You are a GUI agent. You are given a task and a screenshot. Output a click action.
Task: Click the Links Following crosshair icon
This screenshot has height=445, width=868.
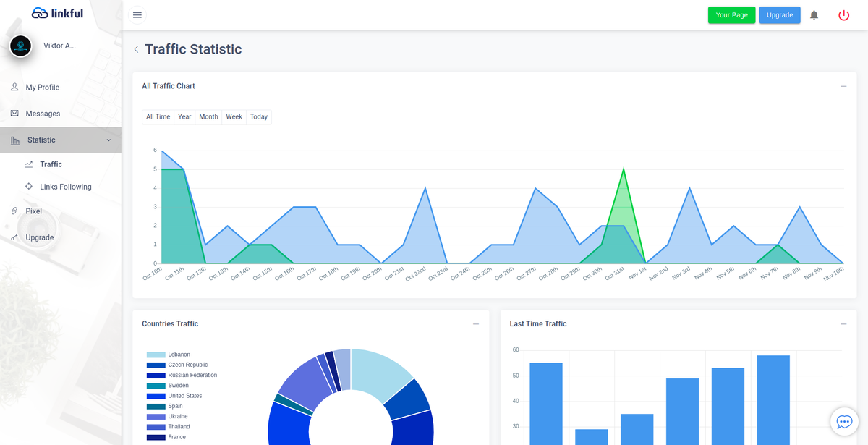tap(29, 187)
